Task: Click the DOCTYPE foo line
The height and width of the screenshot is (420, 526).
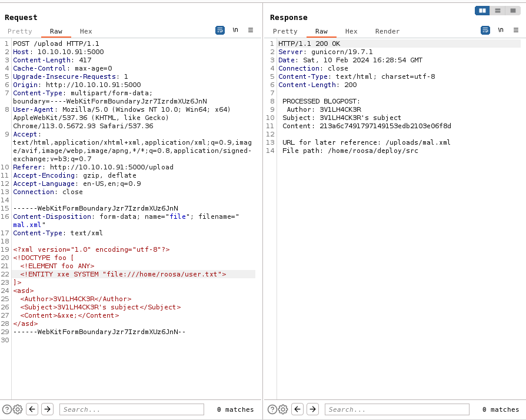Action: pos(44,258)
